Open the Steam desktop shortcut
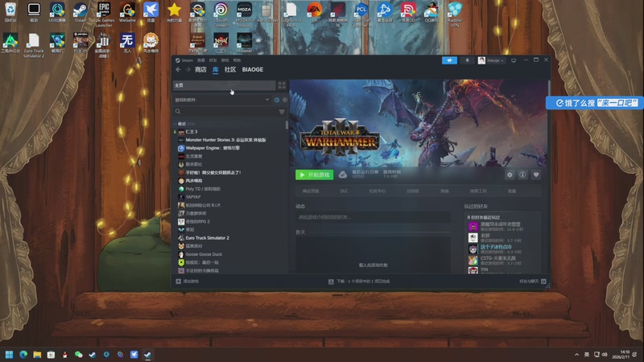 [80, 11]
